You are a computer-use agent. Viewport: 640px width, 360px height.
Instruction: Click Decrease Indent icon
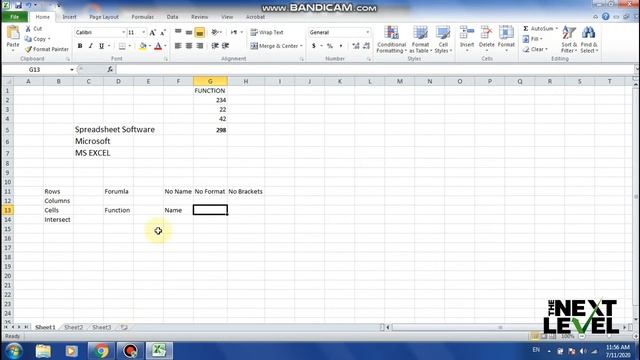tap(215, 46)
